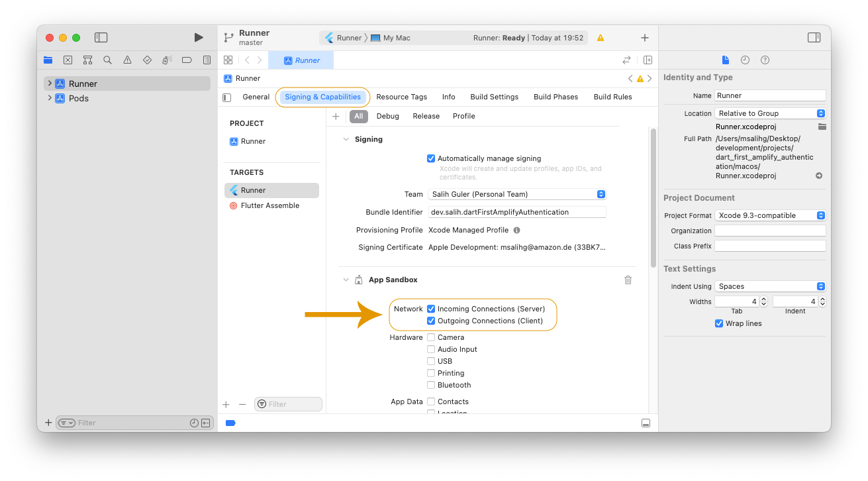Viewport: 868px width, 481px height.
Task: Toggle the Wrap lines checkbox
Action: click(x=719, y=323)
